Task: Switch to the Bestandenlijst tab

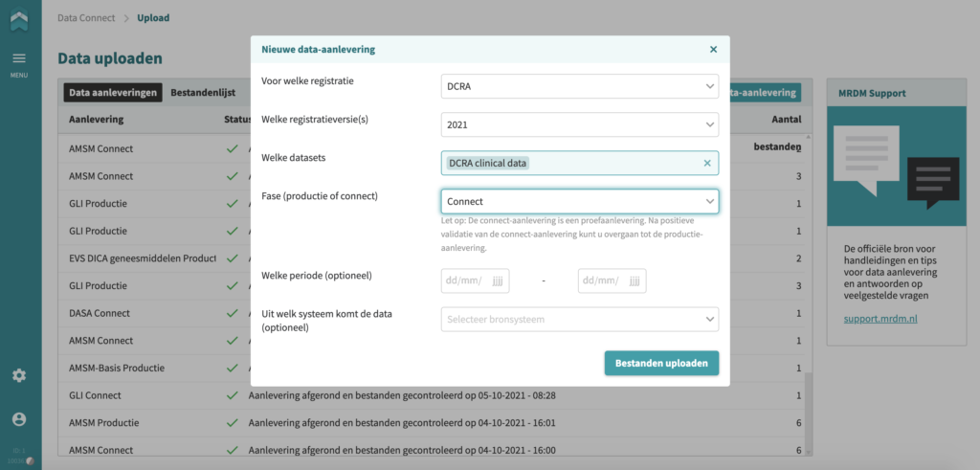Action: (203, 93)
